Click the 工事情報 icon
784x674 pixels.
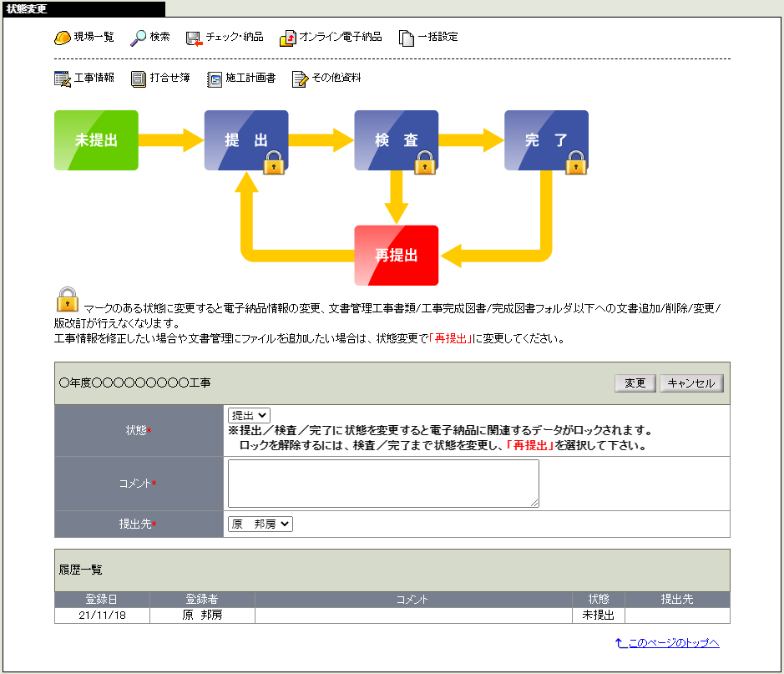point(63,79)
